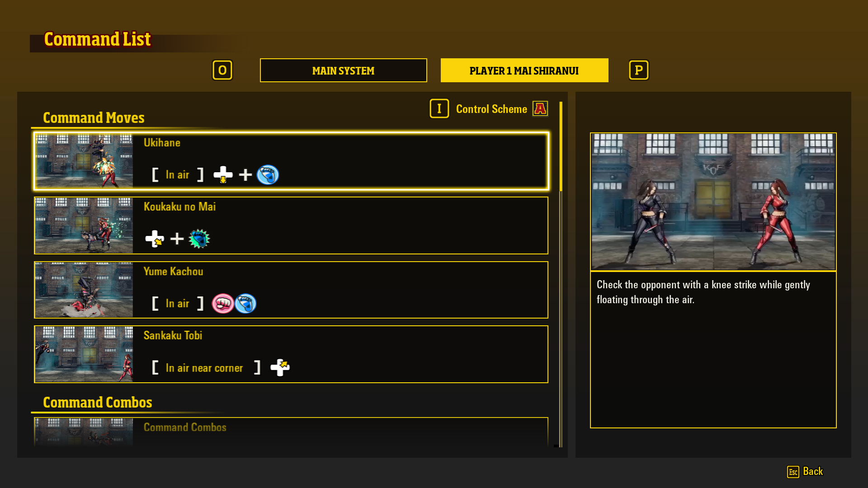
Task: Click Koukaku no Mai diagonal d-pad icon
Action: click(155, 239)
